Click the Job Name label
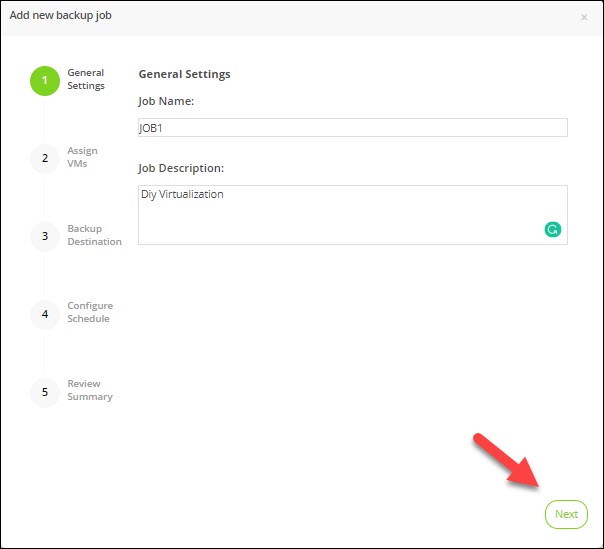Screen dimensions: 604x549 pyautogui.click(x=166, y=101)
